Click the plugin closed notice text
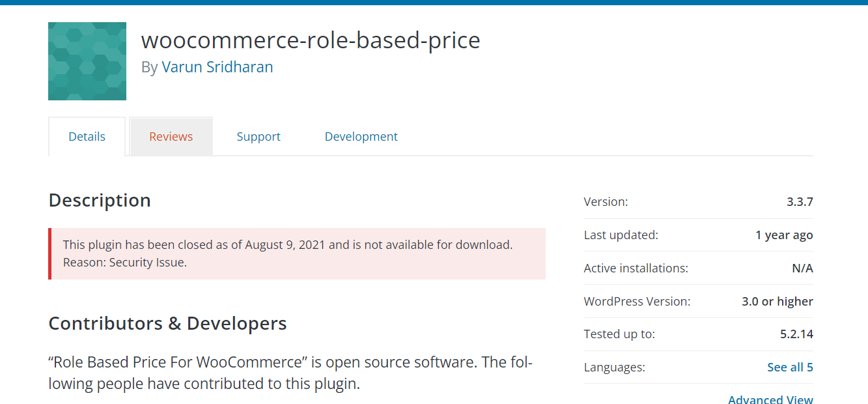 pos(288,245)
